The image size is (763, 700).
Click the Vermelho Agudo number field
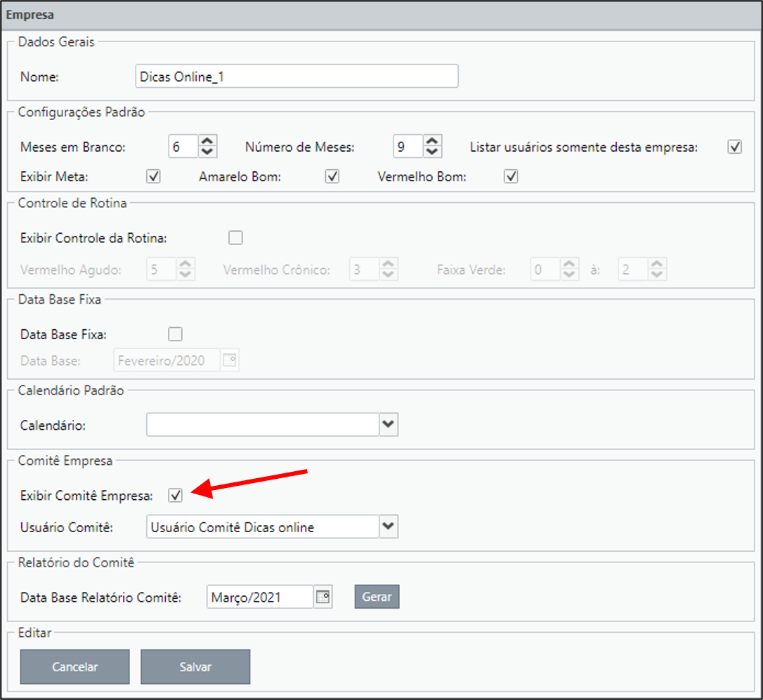click(x=162, y=269)
